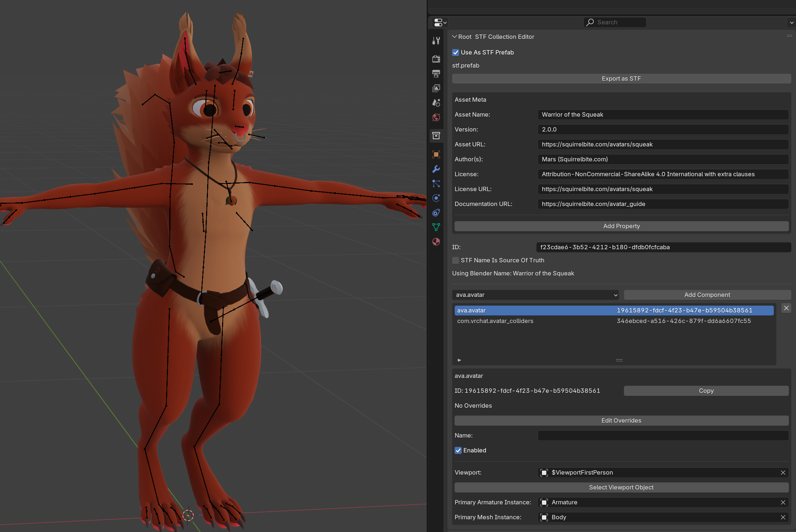796x532 pixels.
Task: Open the World properties tab
Action: [x=436, y=117]
